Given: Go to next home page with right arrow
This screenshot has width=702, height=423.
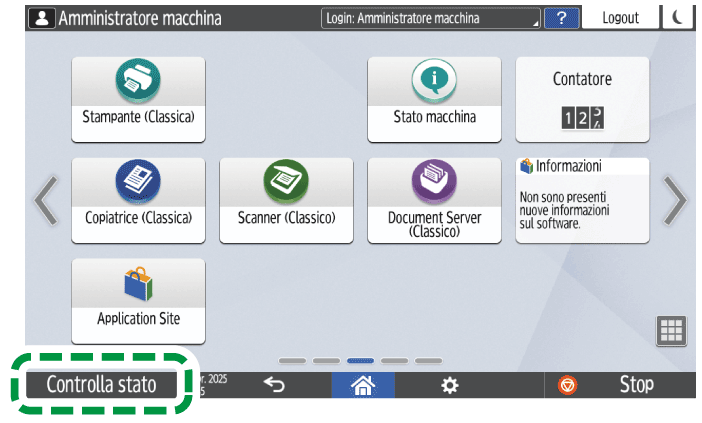Looking at the screenshot, I should pyautogui.click(x=675, y=200).
